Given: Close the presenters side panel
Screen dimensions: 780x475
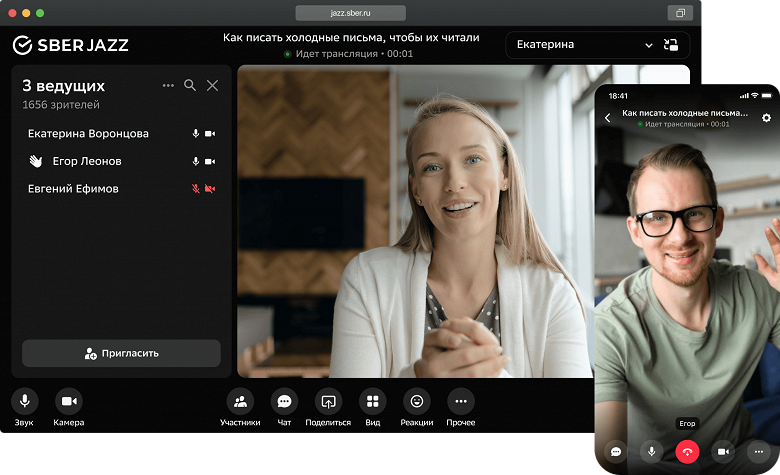Looking at the screenshot, I should (212, 86).
